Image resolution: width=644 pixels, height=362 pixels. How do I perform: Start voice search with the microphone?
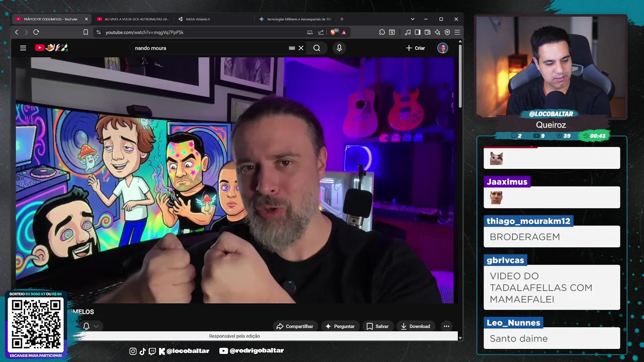point(339,48)
